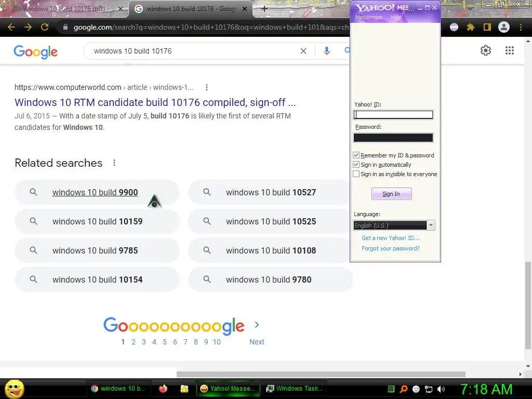532x399 pixels.
Task: Click the Password input field
Action: tap(393, 137)
